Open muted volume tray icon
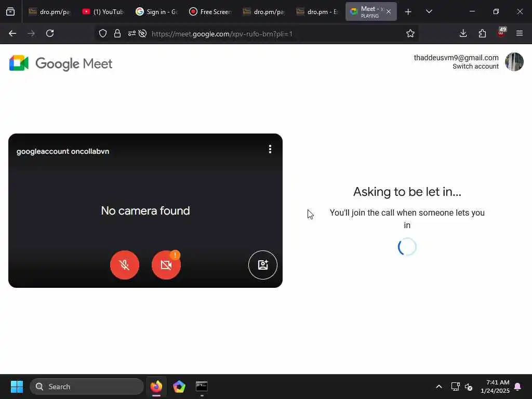This screenshot has height=399, width=532. click(469, 387)
